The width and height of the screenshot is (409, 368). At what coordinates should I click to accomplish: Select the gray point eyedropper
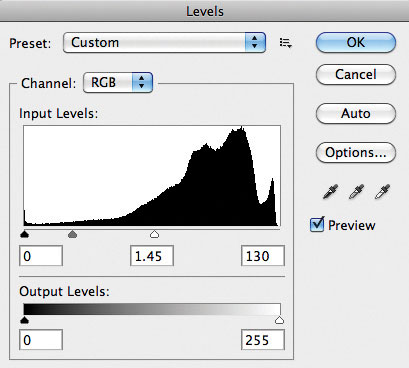pyautogui.click(x=356, y=192)
